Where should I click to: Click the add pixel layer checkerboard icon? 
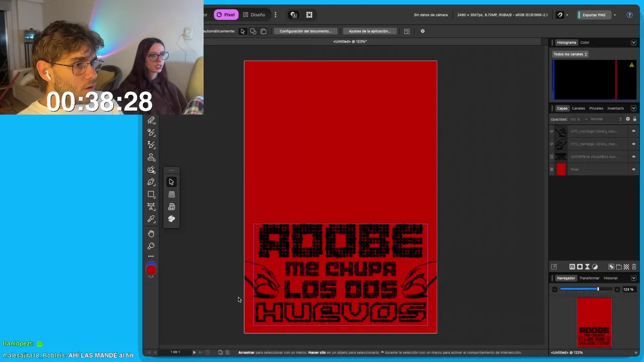click(626, 267)
